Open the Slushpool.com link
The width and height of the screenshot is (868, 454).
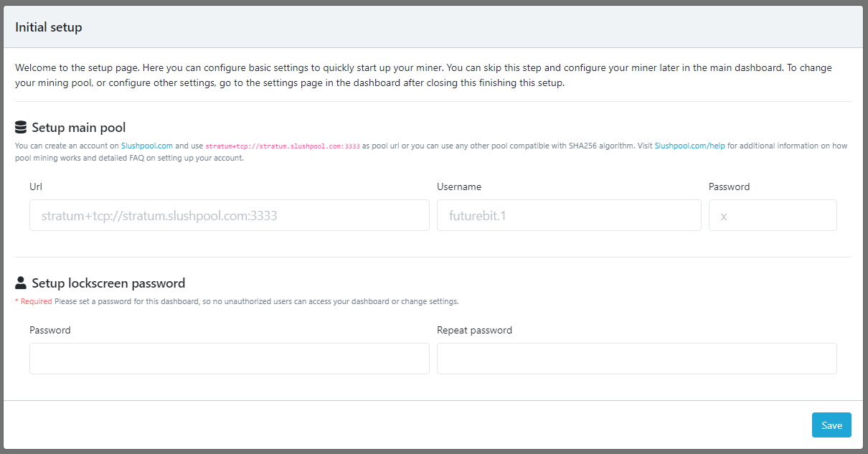point(147,146)
